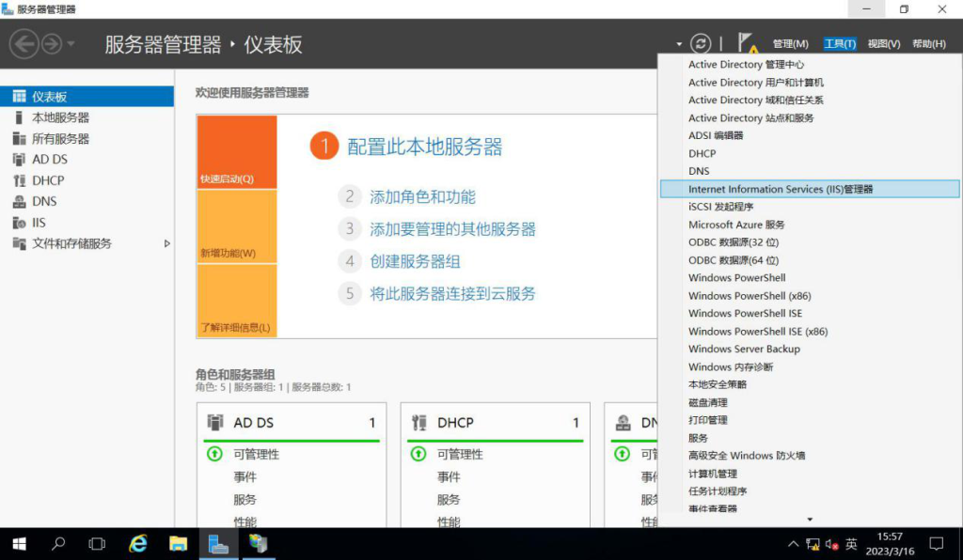Click the taskbar search icon

pos(58,544)
